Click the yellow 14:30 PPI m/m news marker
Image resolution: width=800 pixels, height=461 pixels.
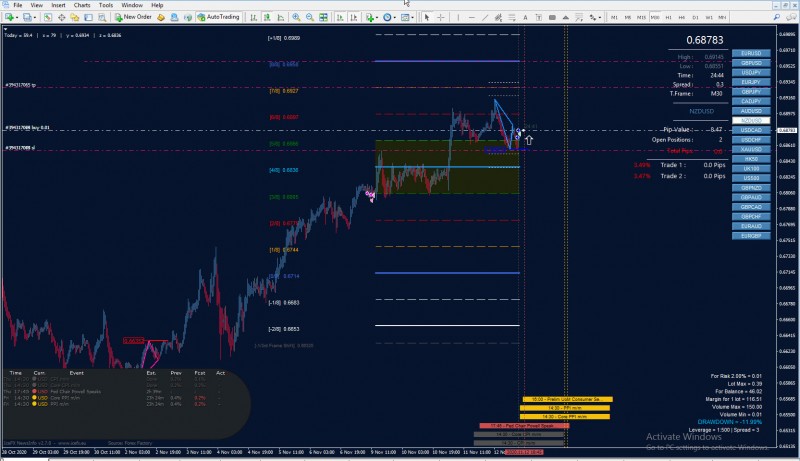(x=565, y=408)
